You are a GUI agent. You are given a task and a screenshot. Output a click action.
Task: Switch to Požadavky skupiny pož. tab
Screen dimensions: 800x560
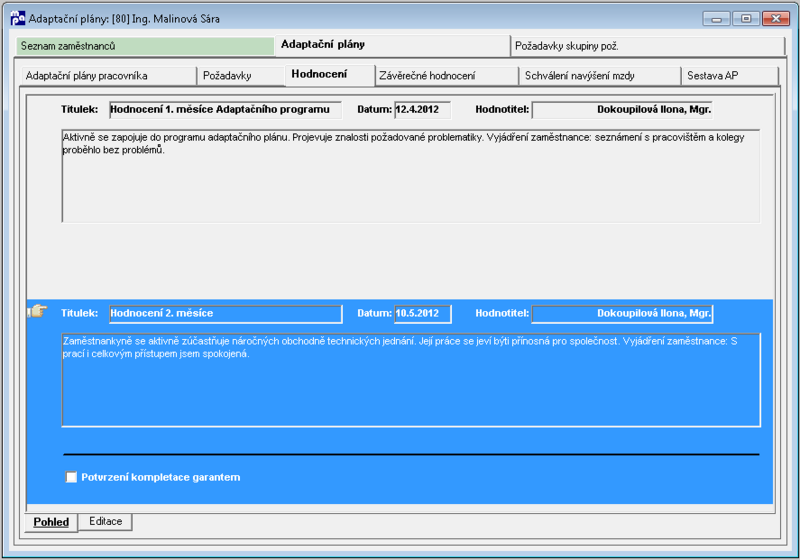pyautogui.click(x=647, y=46)
